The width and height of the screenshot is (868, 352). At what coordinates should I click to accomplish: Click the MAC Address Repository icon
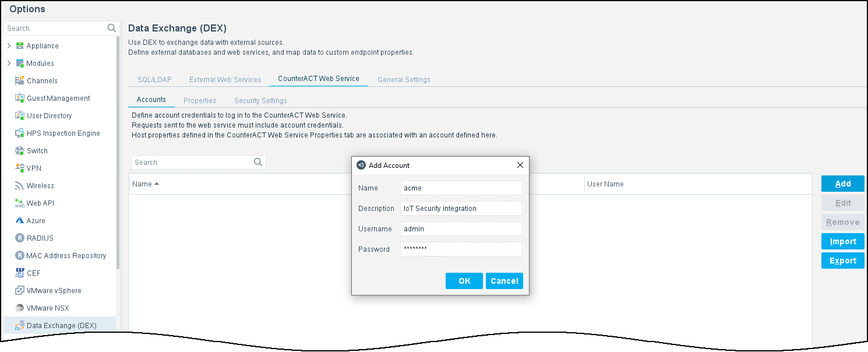click(20, 255)
